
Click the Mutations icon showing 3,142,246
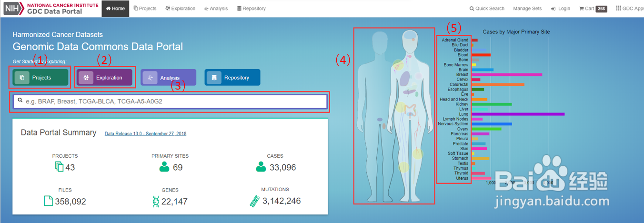click(254, 201)
